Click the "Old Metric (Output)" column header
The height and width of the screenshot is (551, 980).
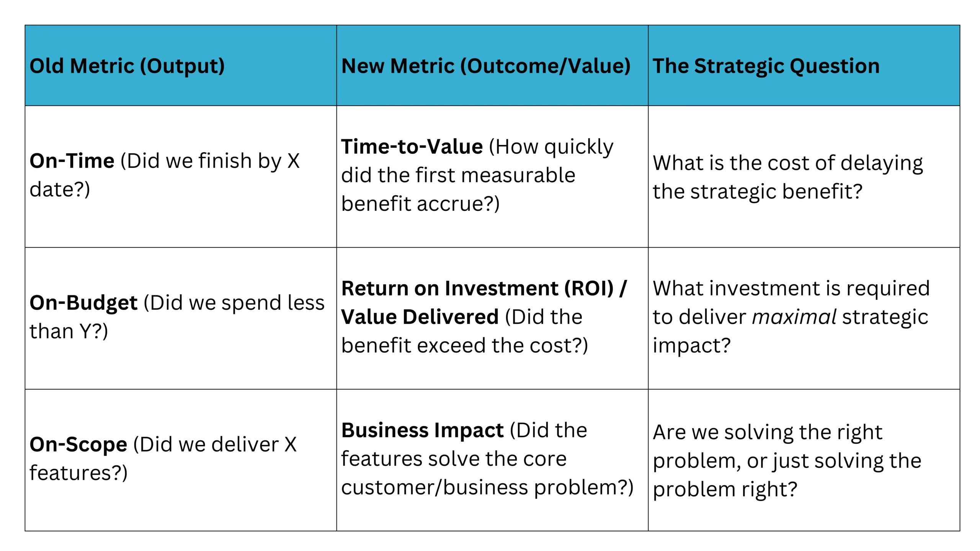pyautogui.click(x=127, y=66)
